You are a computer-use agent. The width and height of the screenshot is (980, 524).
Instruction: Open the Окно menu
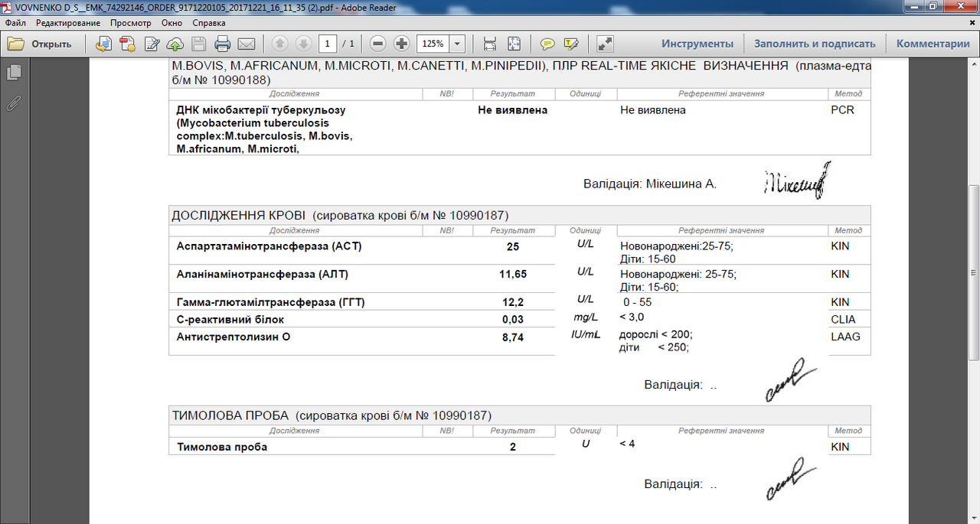171,23
